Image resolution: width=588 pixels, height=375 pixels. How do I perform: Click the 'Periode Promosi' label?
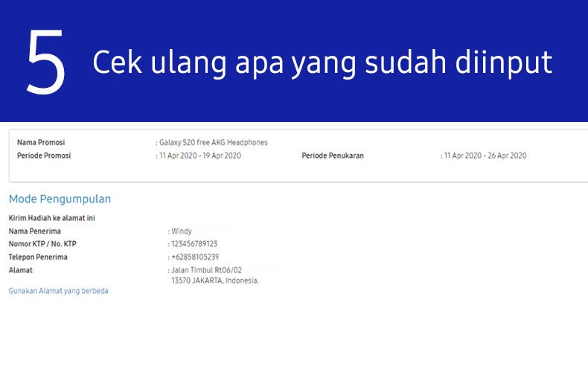coord(44,156)
